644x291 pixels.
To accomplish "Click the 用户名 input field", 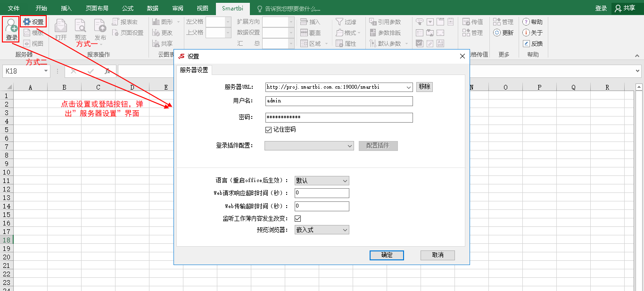I will coord(339,101).
